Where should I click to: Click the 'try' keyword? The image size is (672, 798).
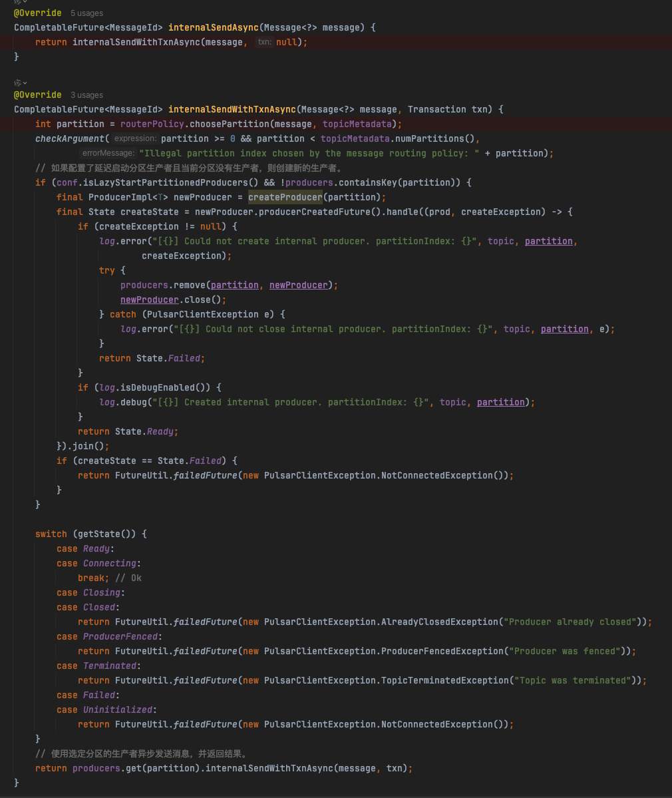(x=107, y=271)
